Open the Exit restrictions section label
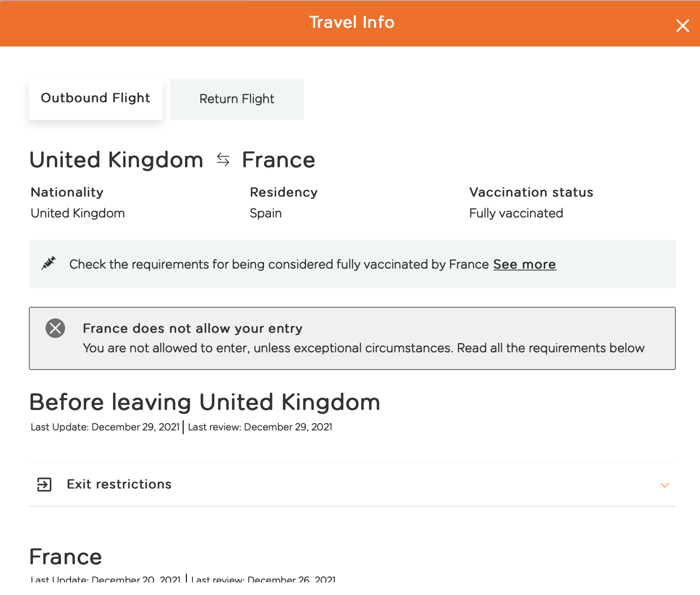 pos(119,484)
